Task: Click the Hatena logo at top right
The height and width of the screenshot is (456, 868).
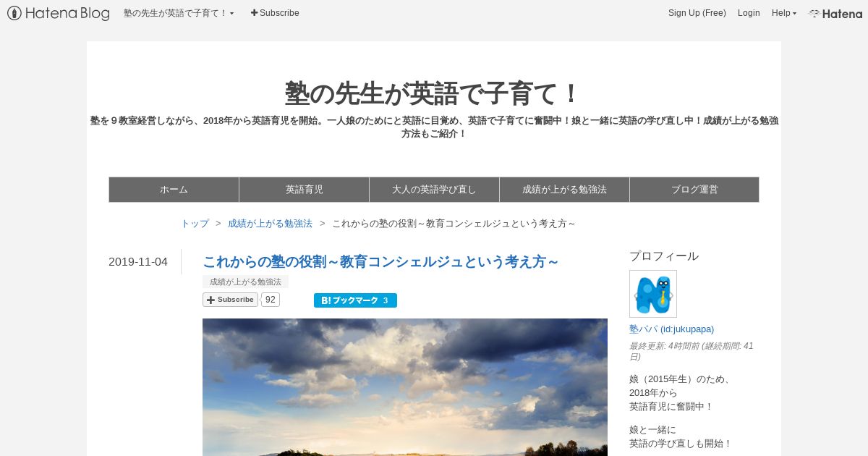Action: 835,13
